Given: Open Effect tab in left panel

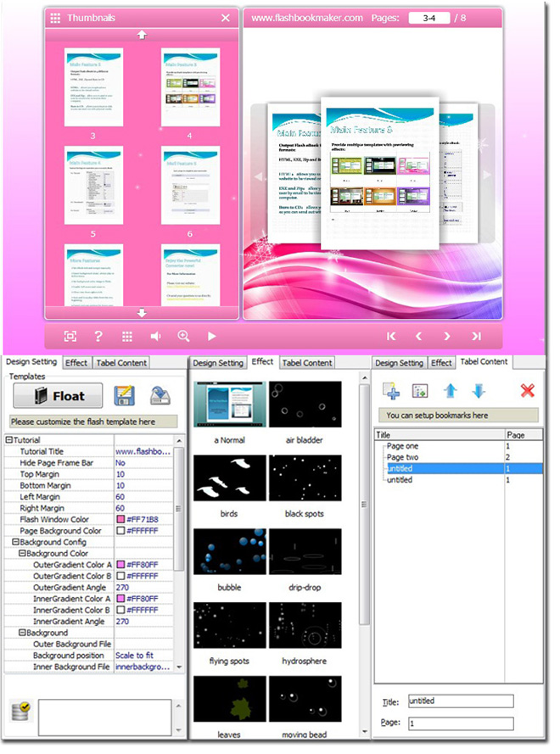Looking at the screenshot, I should tap(76, 363).
